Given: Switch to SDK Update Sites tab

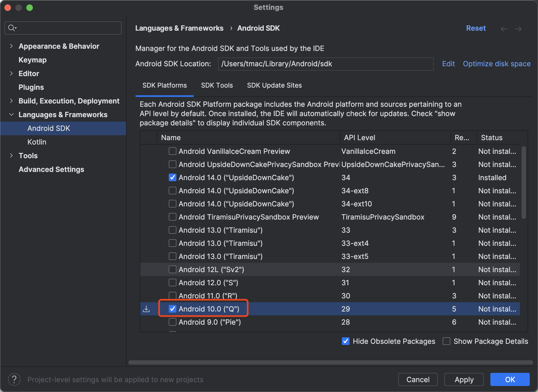Looking at the screenshot, I should (274, 85).
